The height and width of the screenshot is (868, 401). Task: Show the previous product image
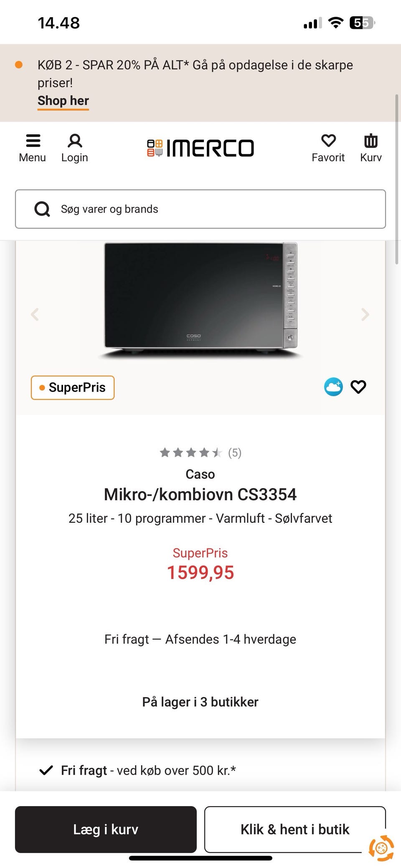(35, 314)
